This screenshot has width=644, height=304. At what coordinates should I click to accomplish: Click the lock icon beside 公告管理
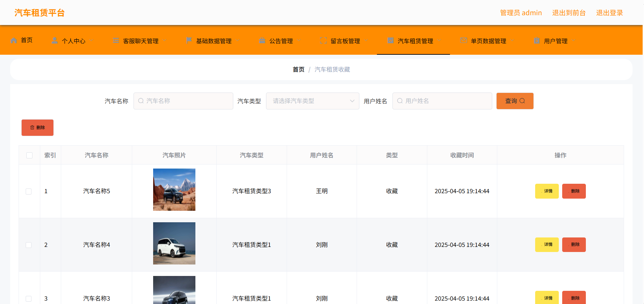[x=262, y=40]
